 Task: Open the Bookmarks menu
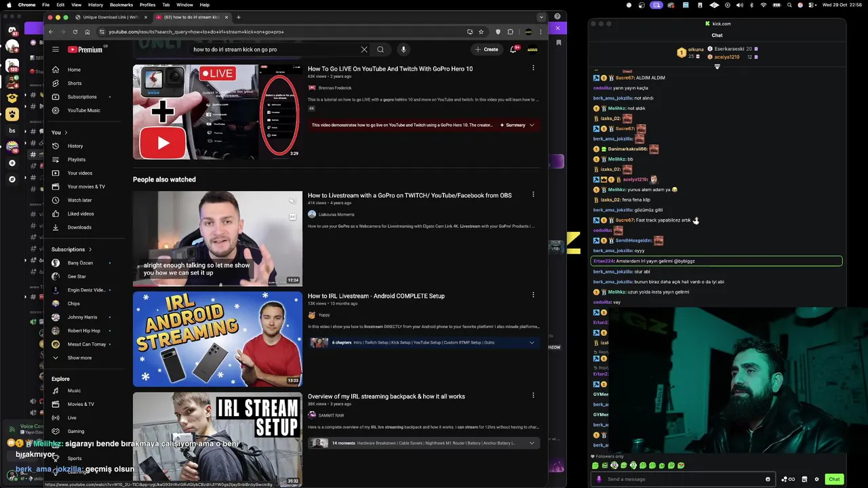coord(121,5)
